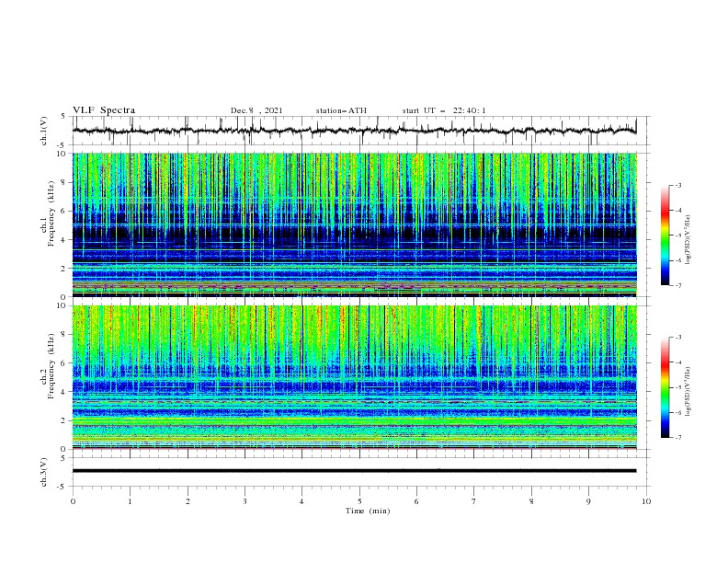Click the flat black ch.3 voltage trace
Viewport: 728px width, 563px height.
(x=354, y=471)
